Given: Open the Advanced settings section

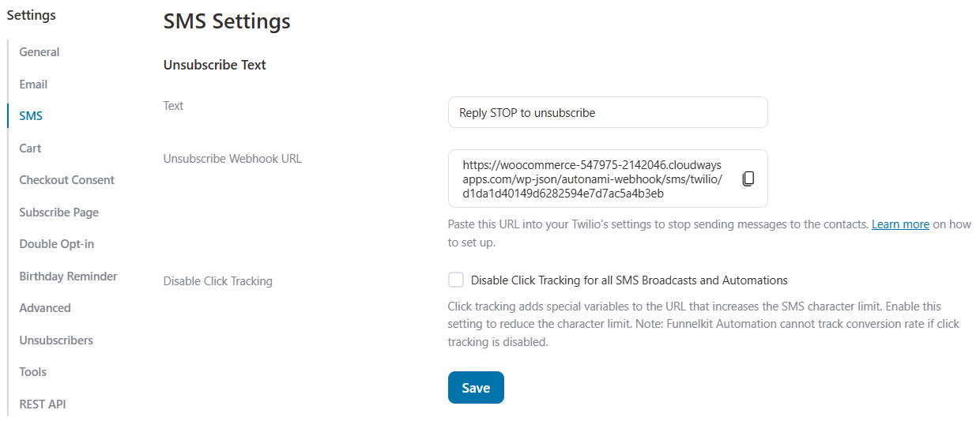Looking at the screenshot, I should coord(45,308).
